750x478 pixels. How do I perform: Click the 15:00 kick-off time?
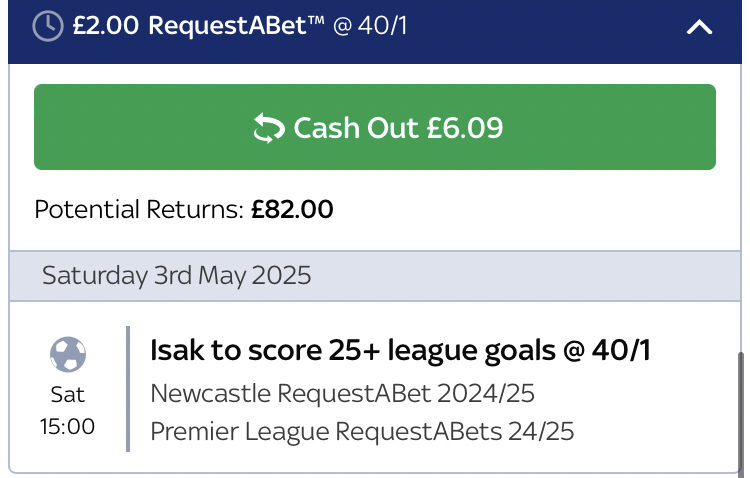click(x=68, y=426)
